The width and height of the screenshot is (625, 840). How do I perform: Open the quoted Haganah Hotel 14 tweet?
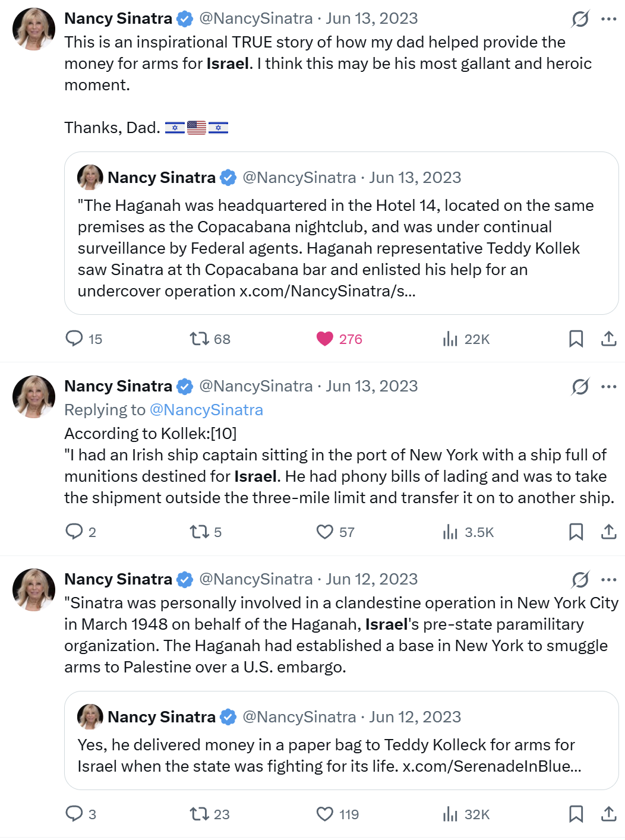click(x=342, y=233)
